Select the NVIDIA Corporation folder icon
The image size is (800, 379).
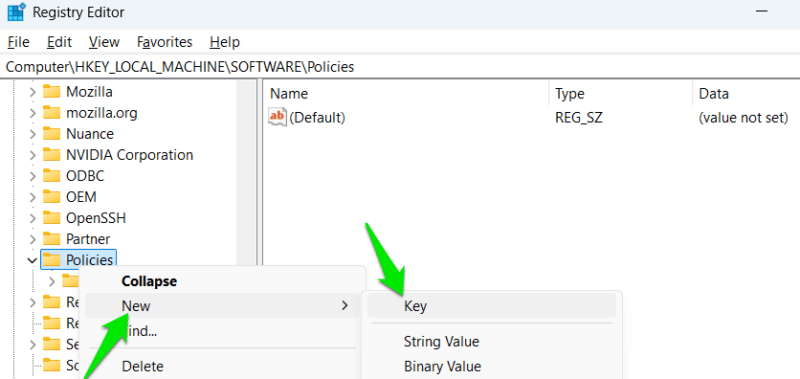[52, 155]
